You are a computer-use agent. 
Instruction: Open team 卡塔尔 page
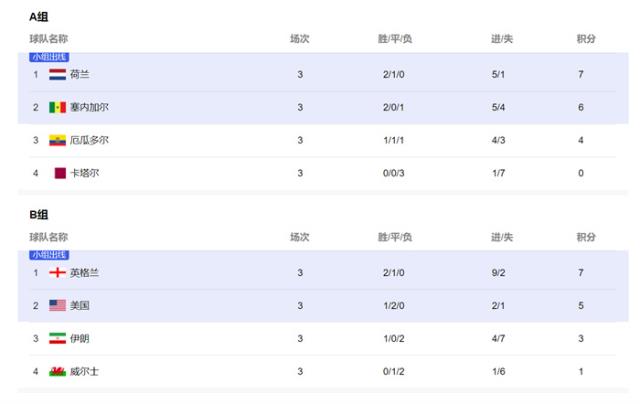click(x=84, y=173)
